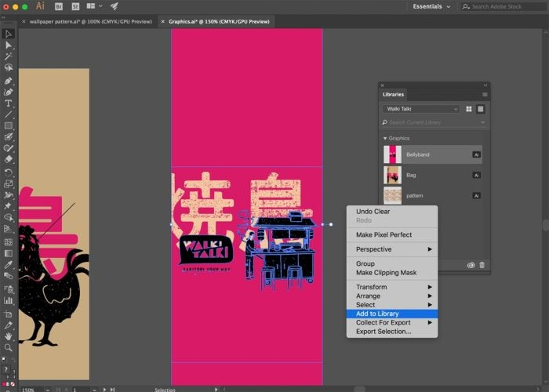
Task: Open the Bridge app icon
Action: (59, 6)
